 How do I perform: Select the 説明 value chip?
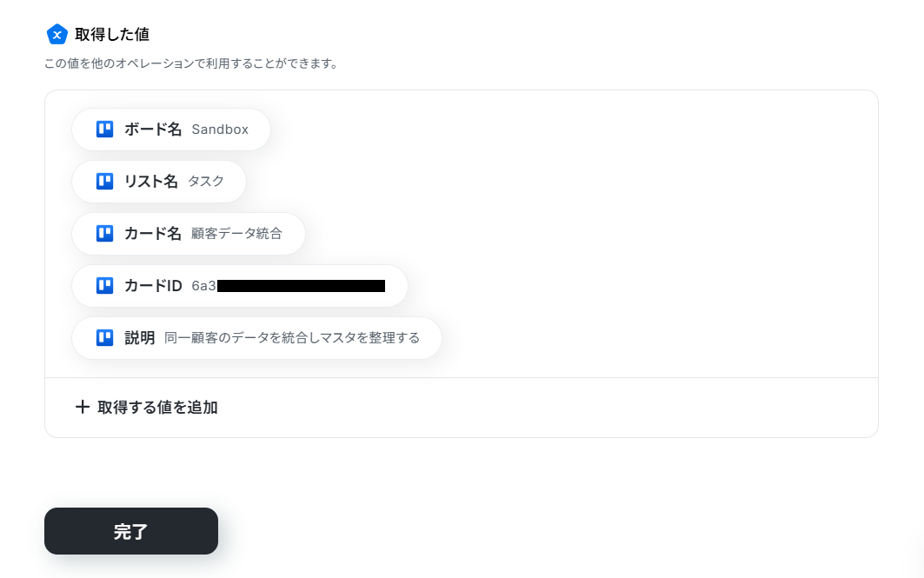257,337
